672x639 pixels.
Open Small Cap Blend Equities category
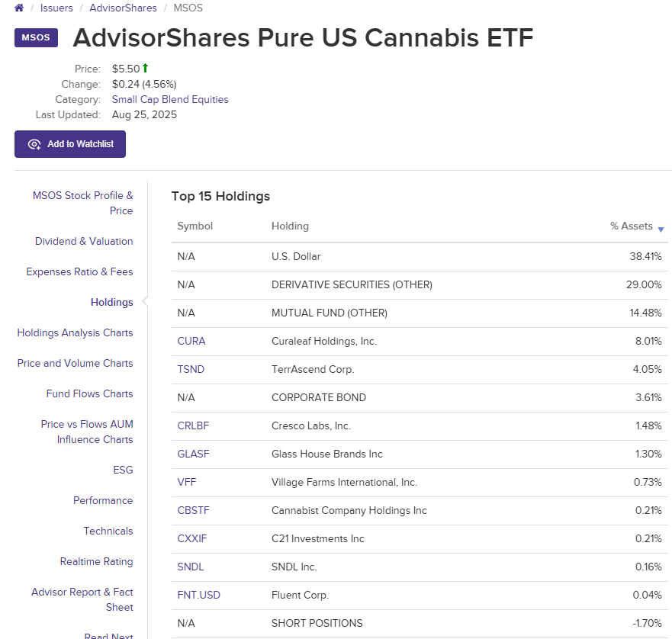point(170,99)
